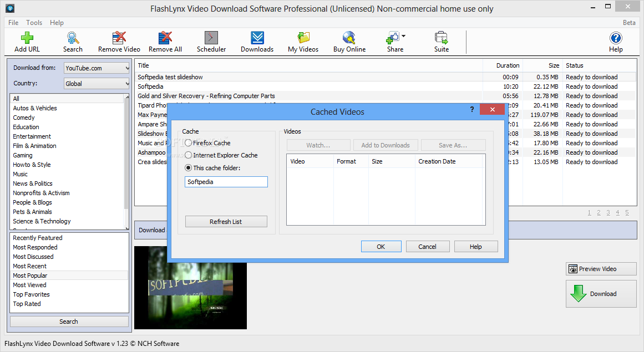Image resolution: width=644 pixels, height=352 pixels.
Task: Select the All category
Action: point(67,99)
